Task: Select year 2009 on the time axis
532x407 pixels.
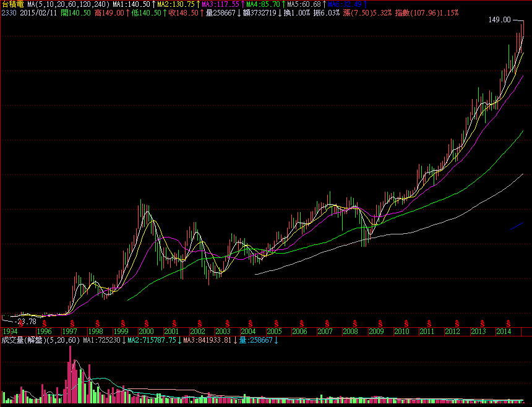Action: (x=376, y=332)
